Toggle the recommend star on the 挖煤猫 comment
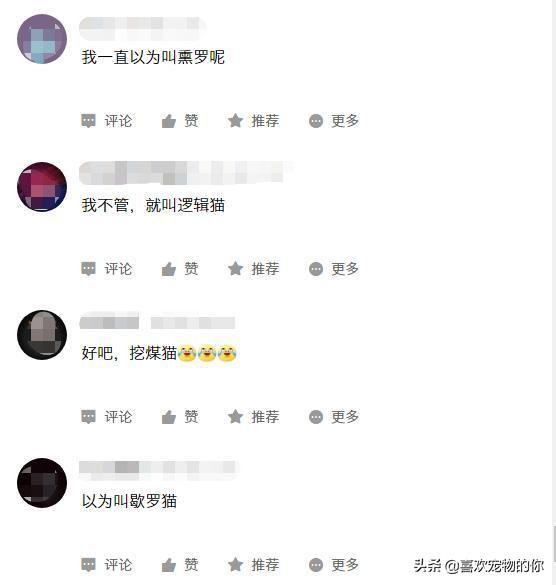 (235, 417)
